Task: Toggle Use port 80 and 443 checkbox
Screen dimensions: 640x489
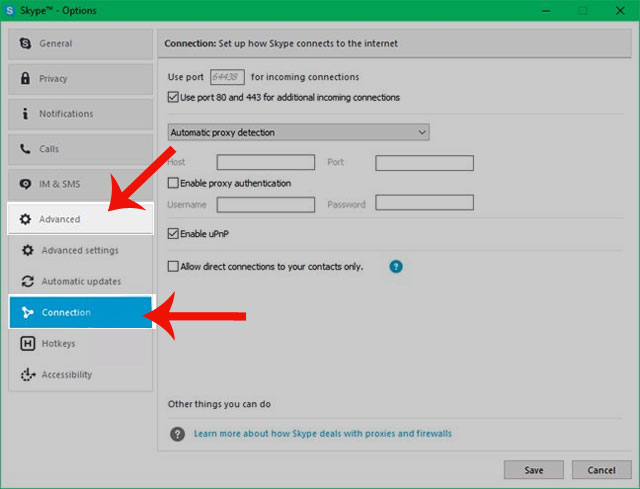Action: pos(173,97)
